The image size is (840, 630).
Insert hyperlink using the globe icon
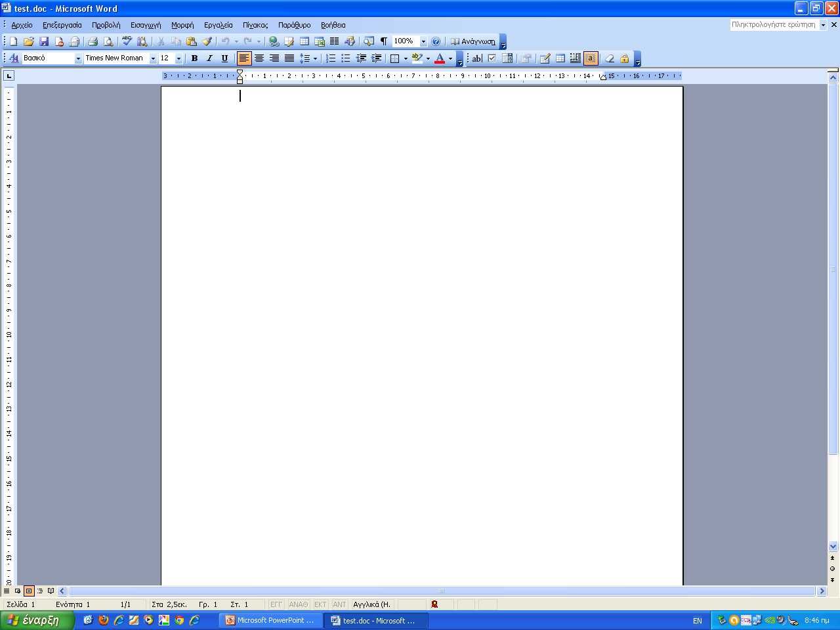274,41
